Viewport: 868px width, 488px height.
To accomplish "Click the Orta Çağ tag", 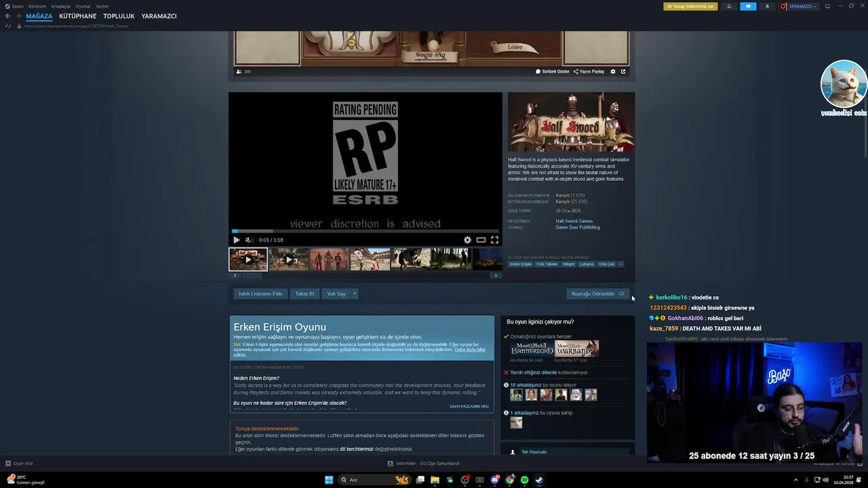I will coord(606,264).
